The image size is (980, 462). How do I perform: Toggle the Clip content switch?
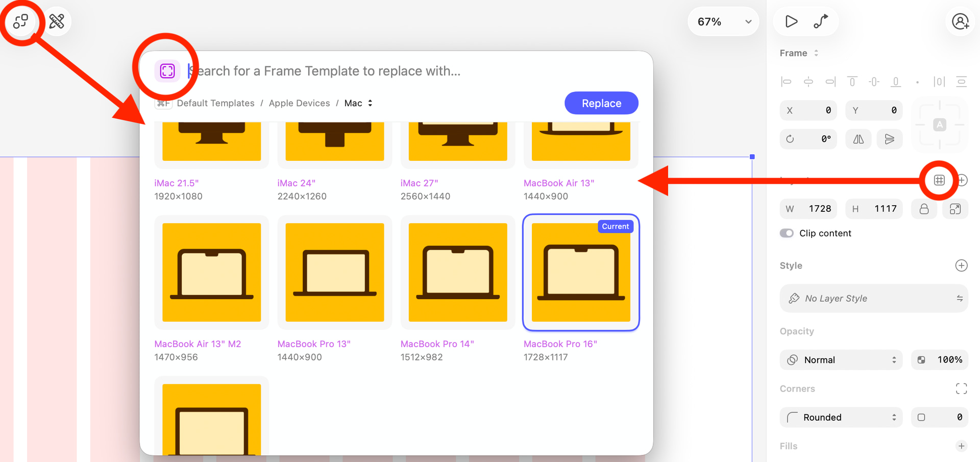[787, 233]
